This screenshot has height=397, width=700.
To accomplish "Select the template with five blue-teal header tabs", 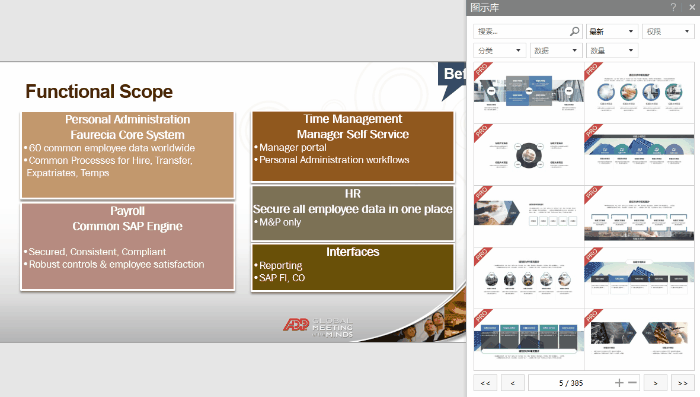I will click(x=529, y=339).
